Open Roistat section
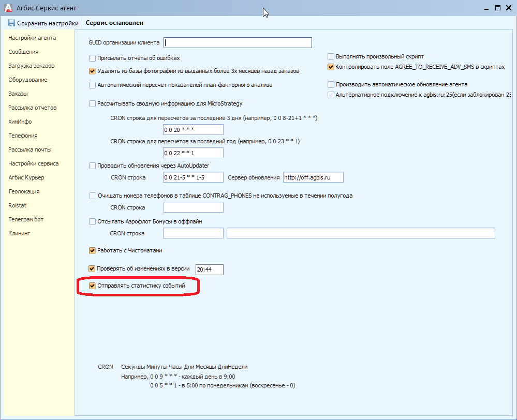 (17, 205)
